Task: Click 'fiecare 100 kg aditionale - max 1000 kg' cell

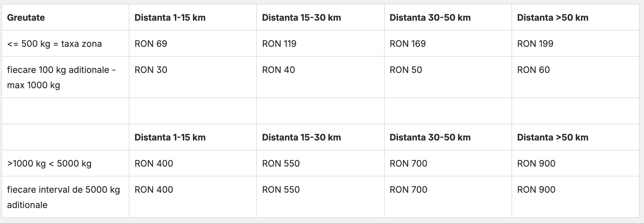Action: (61, 77)
